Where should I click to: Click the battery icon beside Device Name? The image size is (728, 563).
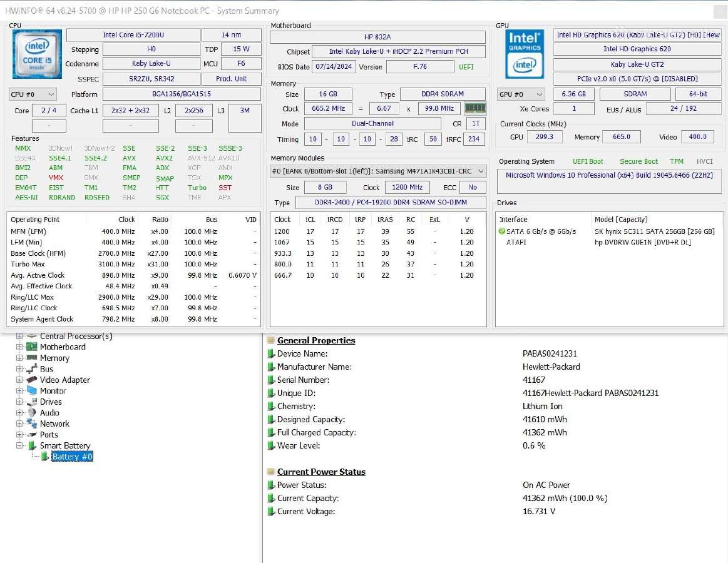[271, 353]
